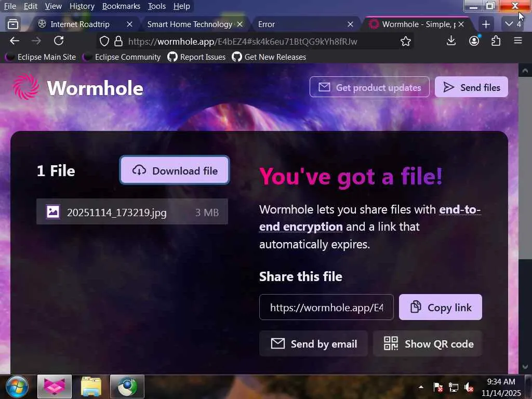Screen dimensions: 532x399
Task: Click the globe browser taskbar icon
Action: 127,387
